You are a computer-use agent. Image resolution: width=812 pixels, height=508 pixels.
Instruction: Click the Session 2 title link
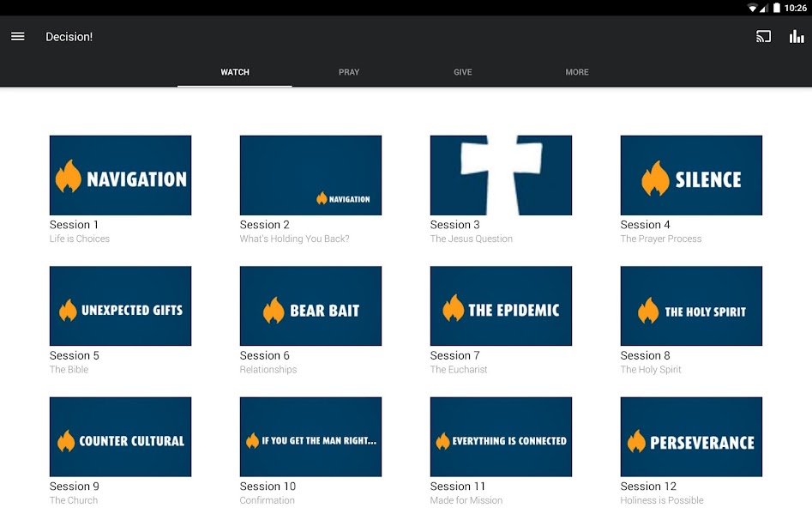(x=265, y=225)
